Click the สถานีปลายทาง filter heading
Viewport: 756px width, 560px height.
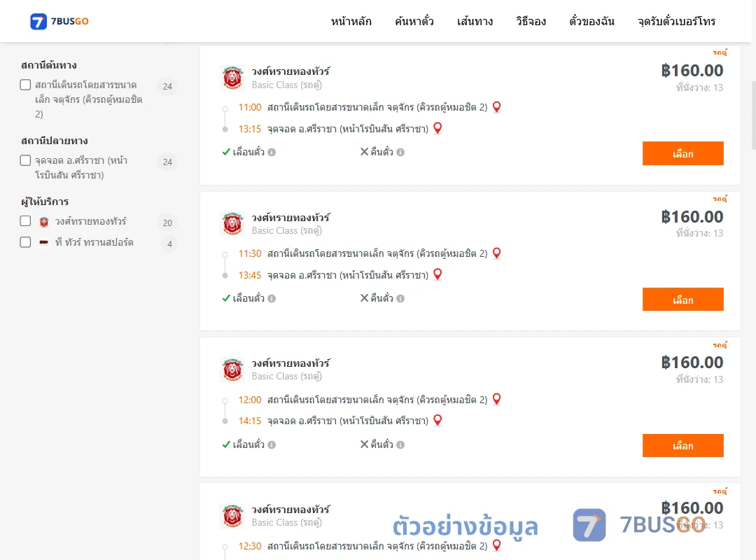click(54, 141)
